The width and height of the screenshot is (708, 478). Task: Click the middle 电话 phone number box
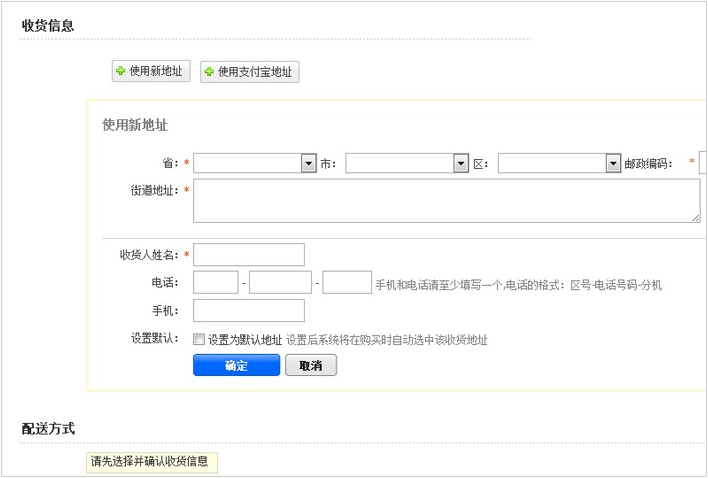click(281, 283)
